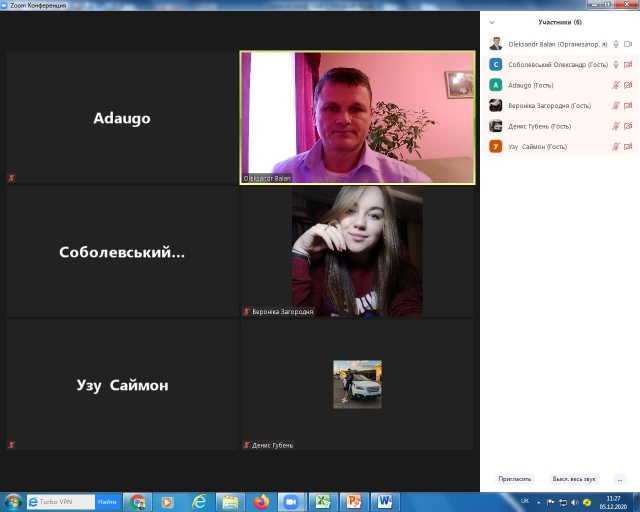Click the Пригласить invite button
640x512 pixels.
click(x=515, y=479)
